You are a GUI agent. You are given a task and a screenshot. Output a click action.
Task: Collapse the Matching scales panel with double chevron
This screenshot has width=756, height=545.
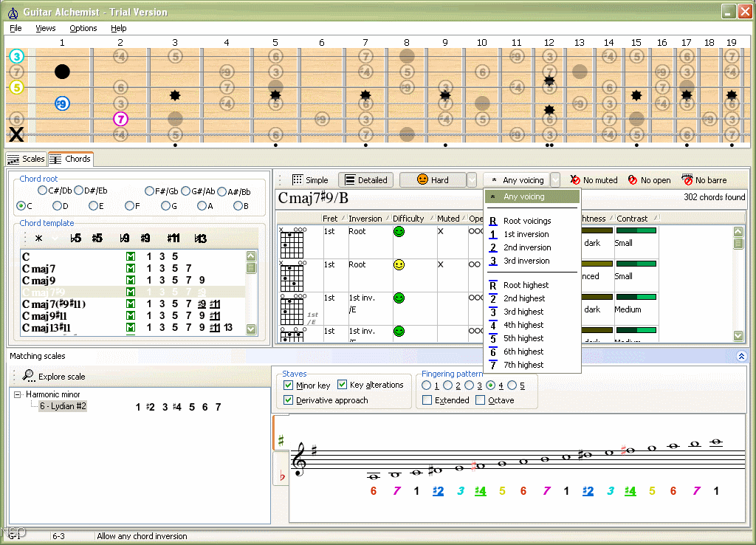pos(741,356)
